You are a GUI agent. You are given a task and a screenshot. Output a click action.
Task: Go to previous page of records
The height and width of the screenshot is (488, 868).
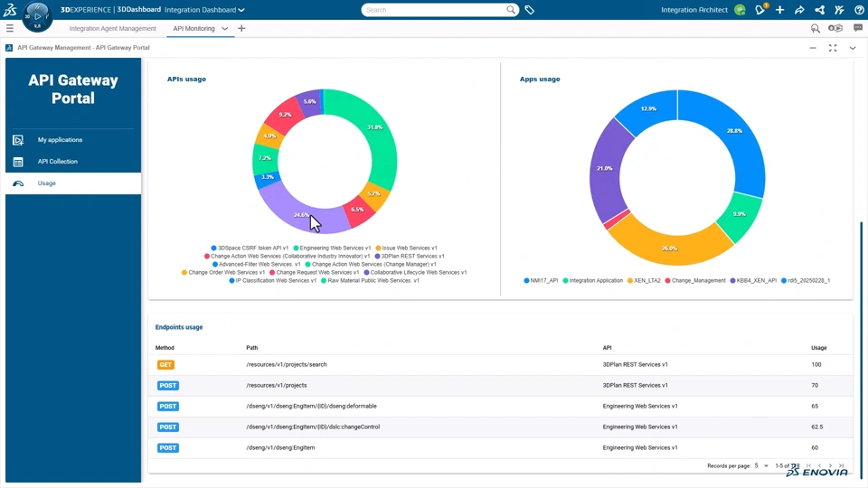820,466
